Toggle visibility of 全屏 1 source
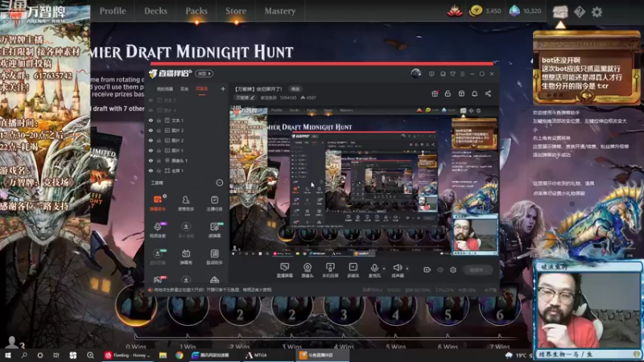Viewport: 644px width, 362px height. (151, 171)
